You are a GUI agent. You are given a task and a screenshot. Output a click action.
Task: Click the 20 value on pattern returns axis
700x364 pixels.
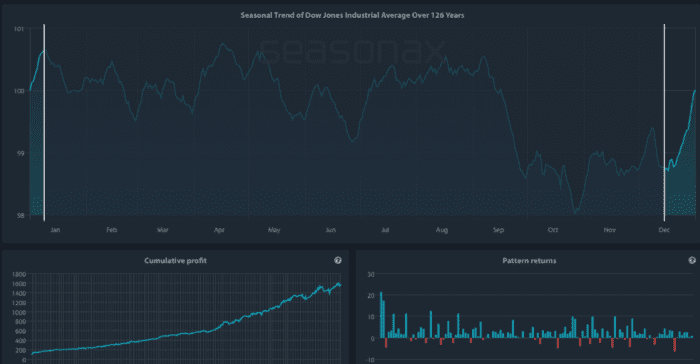[371, 296]
